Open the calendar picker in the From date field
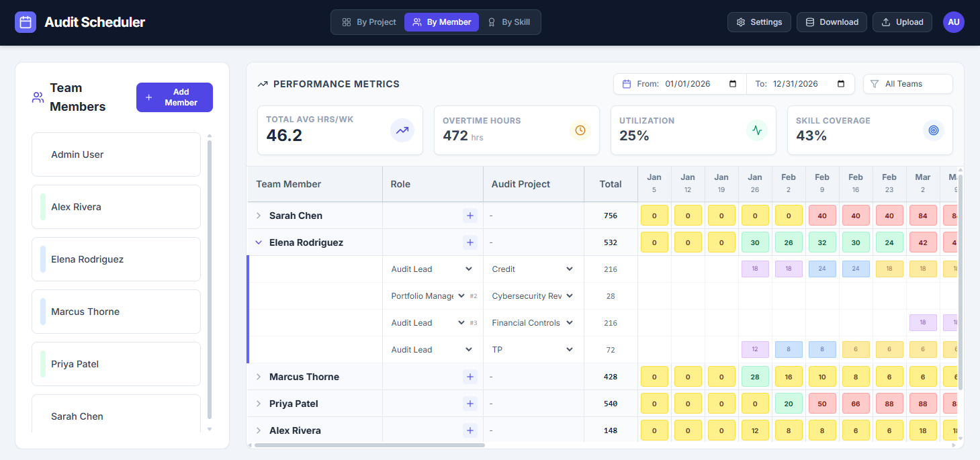Image resolution: width=980 pixels, height=460 pixels. click(x=733, y=84)
